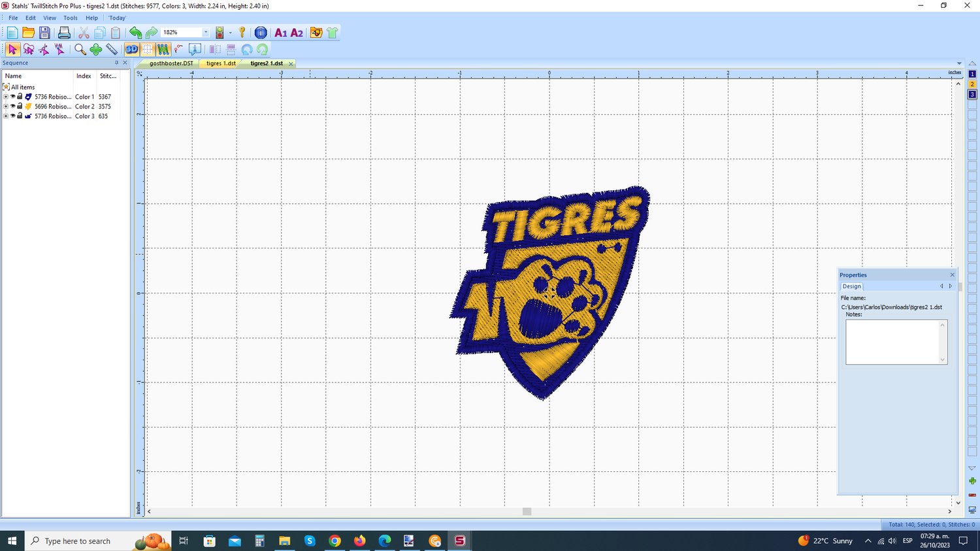Screen dimensions: 980x551
Task: Open the arrow beside traffic light icon
Action: click(x=231, y=33)
